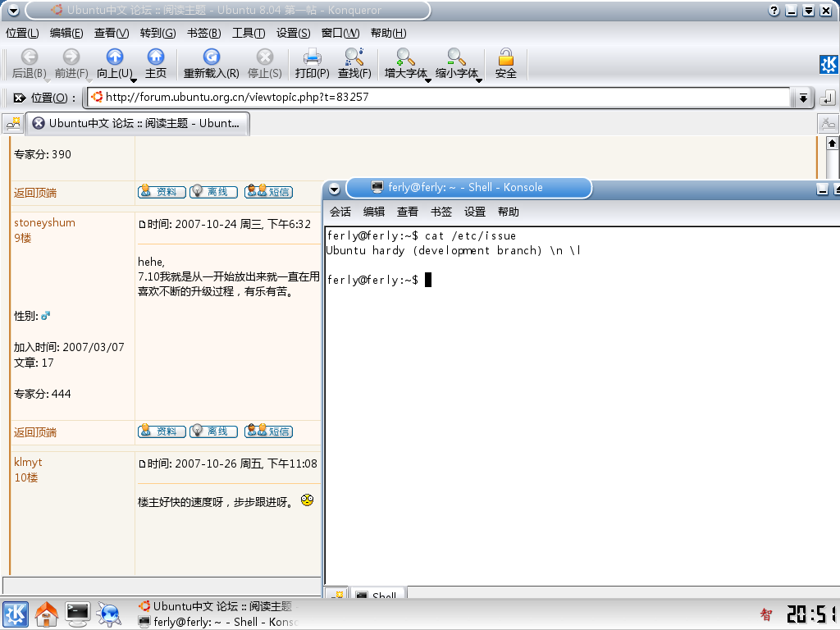The image size is (840, 630).
Task: Close current tab using tab bar right-side button
Action: [x=828, y=124]
